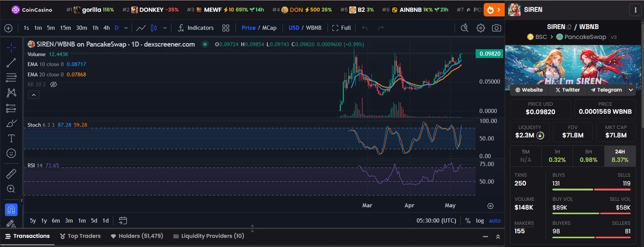Show the hidden BB indicator eye
The height and width of the screenshot is (247, 644).
coord(53,84)
